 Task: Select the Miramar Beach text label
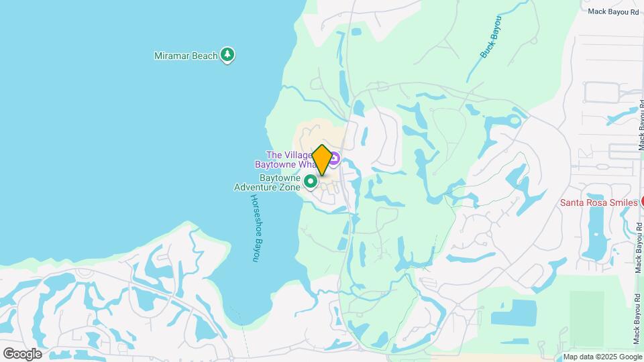(186, 56)
